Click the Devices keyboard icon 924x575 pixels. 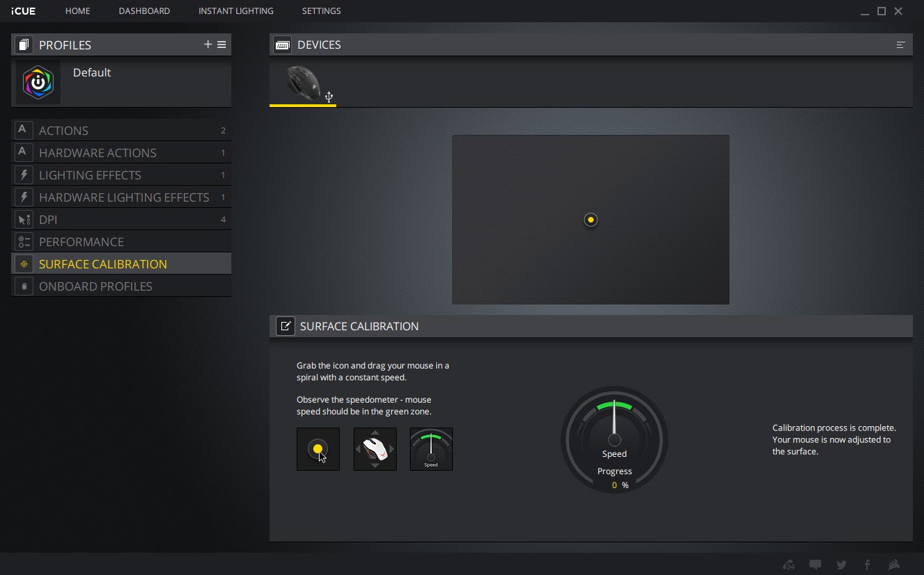(x=282, y=44)
